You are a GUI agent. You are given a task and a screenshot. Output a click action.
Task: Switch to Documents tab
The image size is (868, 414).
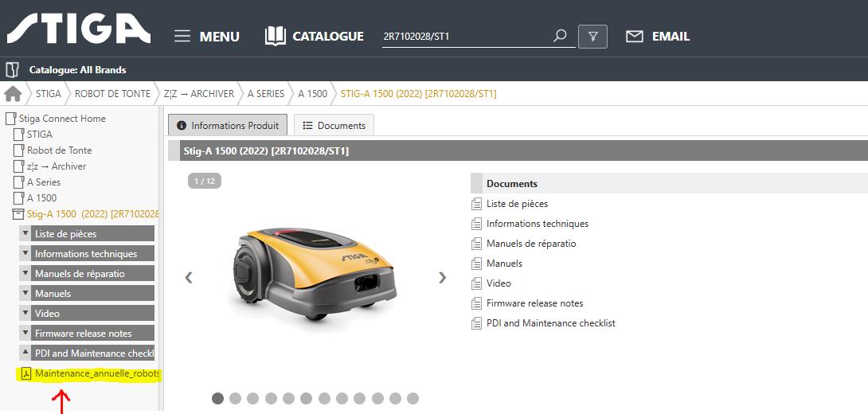click(334, 125)
